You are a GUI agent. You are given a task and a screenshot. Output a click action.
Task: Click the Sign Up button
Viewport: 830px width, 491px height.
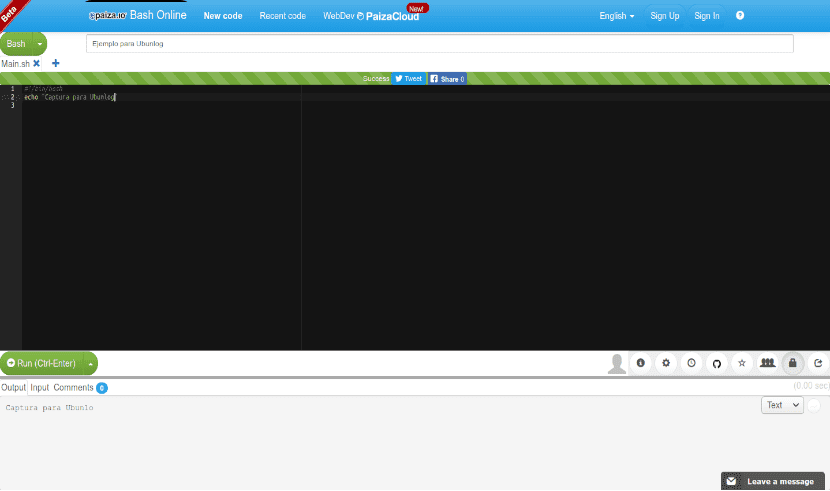[x=664, y=16]
